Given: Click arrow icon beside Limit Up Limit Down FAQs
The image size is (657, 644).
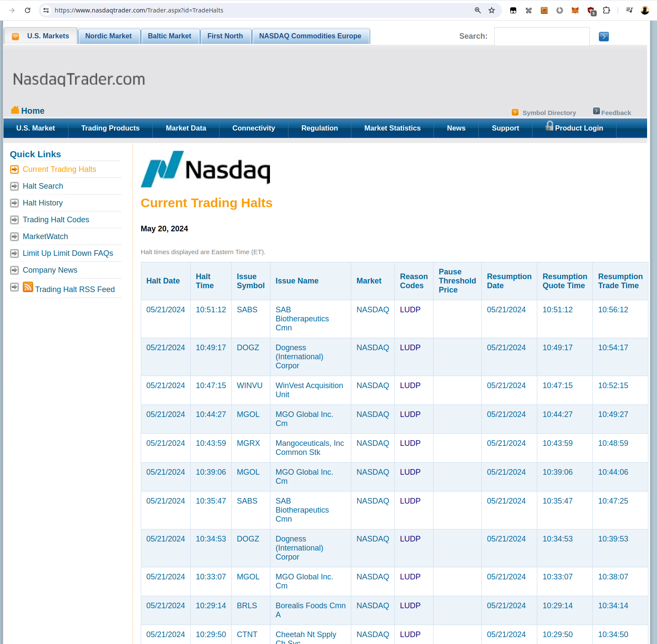Looking at the screenshot, I should [x=15, y=253].
